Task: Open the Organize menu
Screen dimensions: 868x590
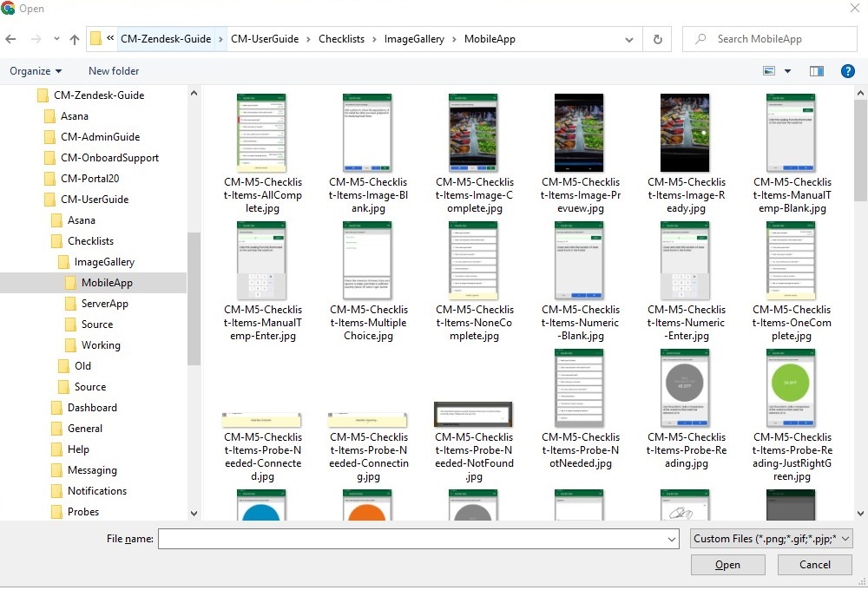Action: coord(36,71)
